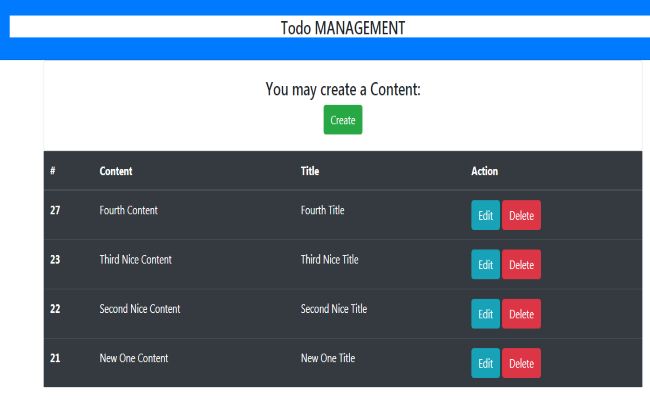The width and height of the screenshot is (650, 403).
Task: Click the green Create button
Action: tap(342, 120)
